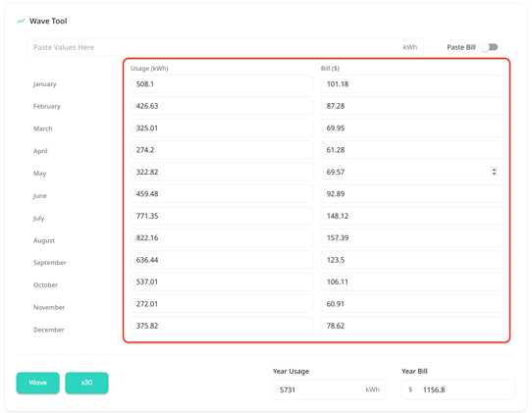Select January bill field 101.18
This screenshot has width=532, height=413.
pos(412,84)
